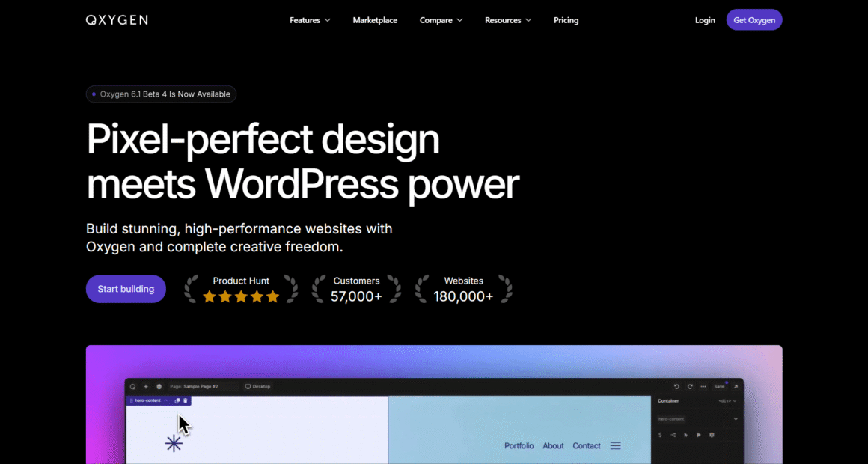The width and height of the screenshot is (868, 464).
Task: Click the Desktop viewport selector
Action: pos(258,386)
